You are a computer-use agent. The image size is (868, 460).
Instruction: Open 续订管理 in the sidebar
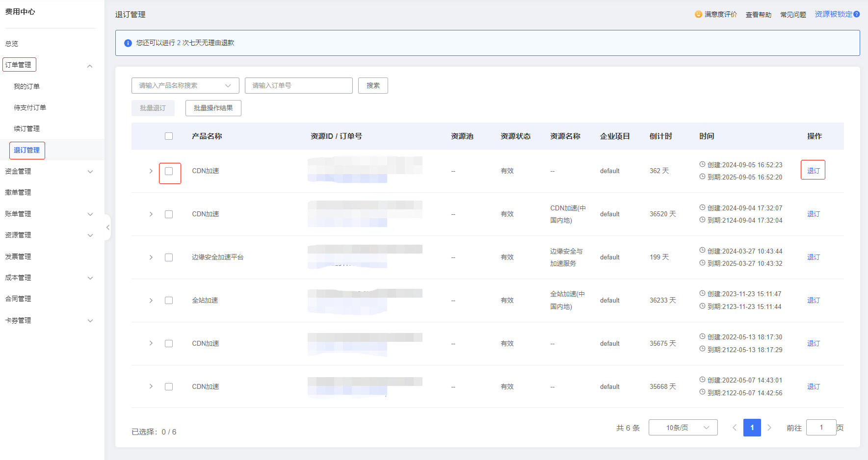(26, 128)
